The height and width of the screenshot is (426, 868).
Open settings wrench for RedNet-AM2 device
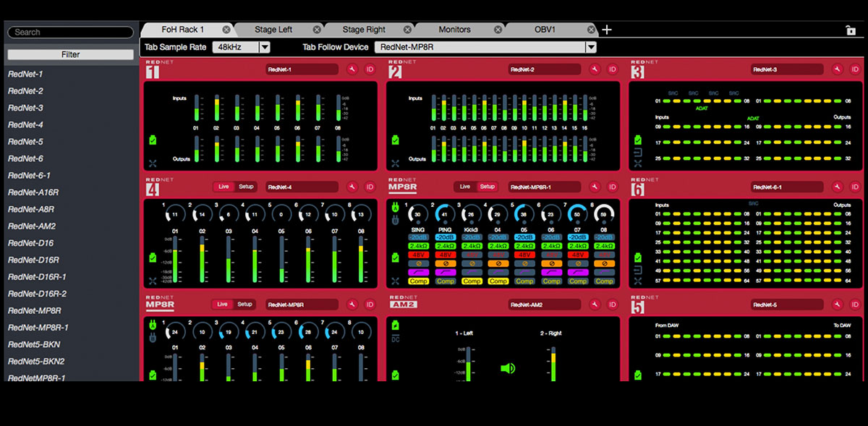point(595,304)
